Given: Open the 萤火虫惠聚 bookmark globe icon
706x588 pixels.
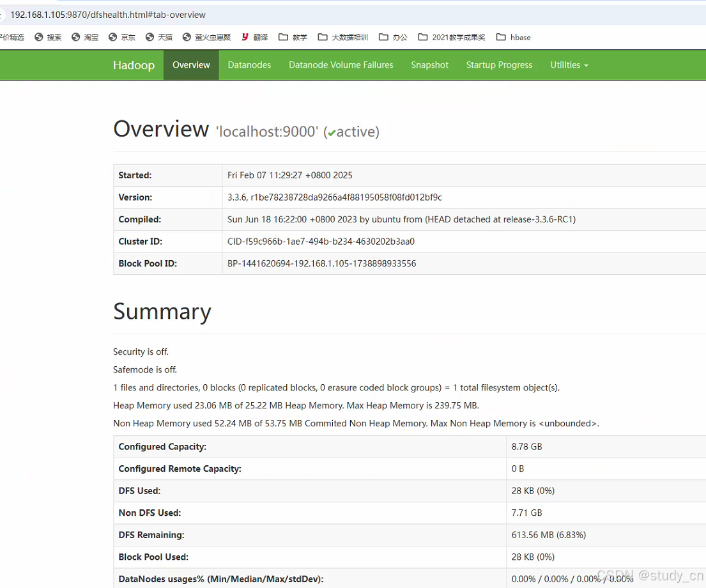Looking at the screenshot, I should tap(187, 37).
